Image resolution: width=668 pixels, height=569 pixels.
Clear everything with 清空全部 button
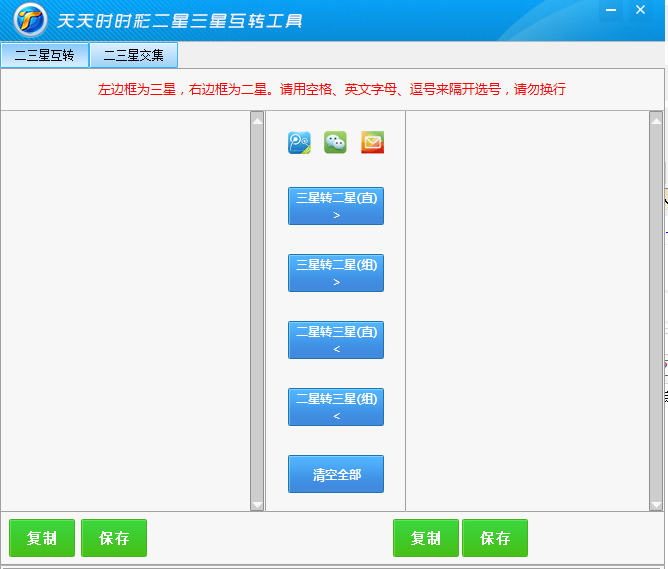click(336, 474)
